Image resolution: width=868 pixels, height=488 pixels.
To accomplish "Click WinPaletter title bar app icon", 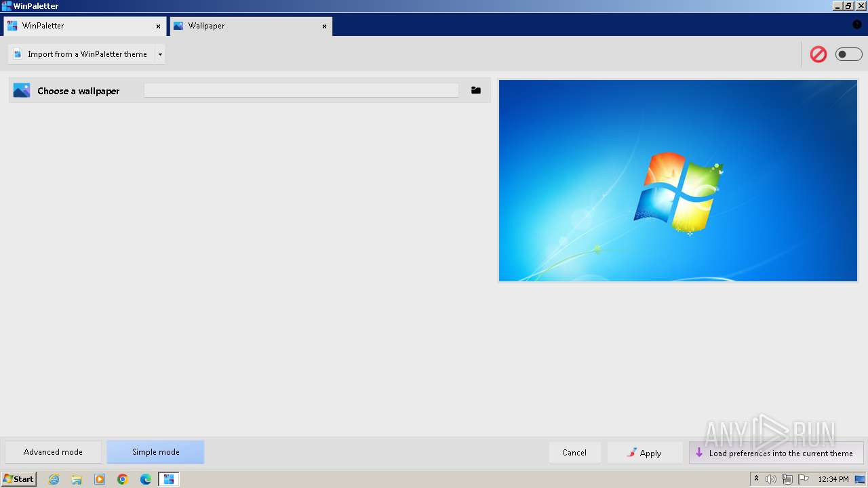I will pos(7,6).
